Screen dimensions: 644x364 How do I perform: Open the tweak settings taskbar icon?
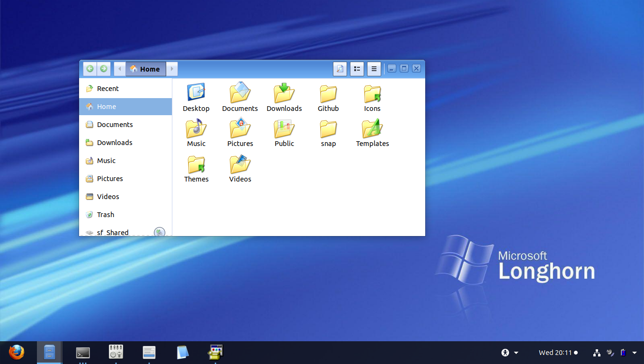click(116, 352)
